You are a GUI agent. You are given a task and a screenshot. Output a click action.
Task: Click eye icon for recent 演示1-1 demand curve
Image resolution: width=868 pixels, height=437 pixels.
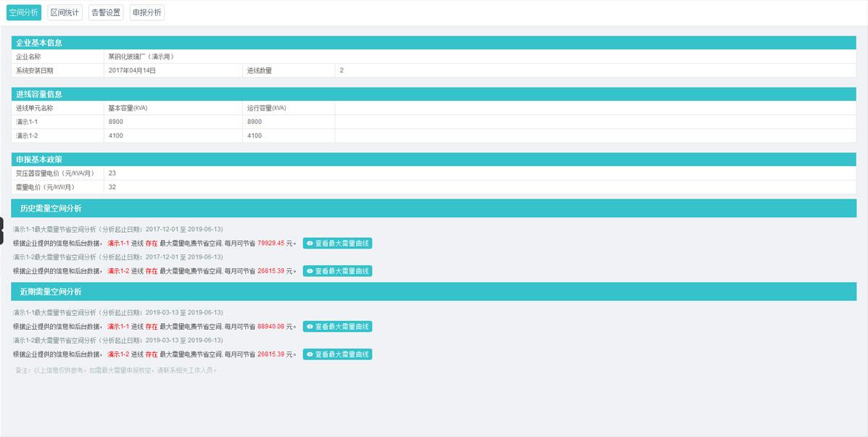point(310,327)
